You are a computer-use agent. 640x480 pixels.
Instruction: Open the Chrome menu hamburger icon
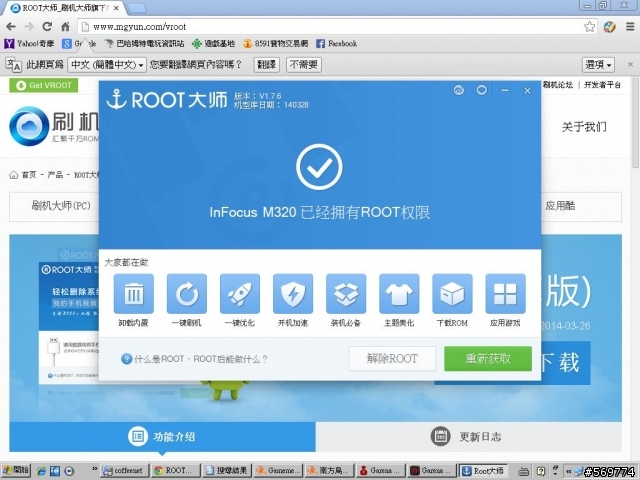[630, 27]
